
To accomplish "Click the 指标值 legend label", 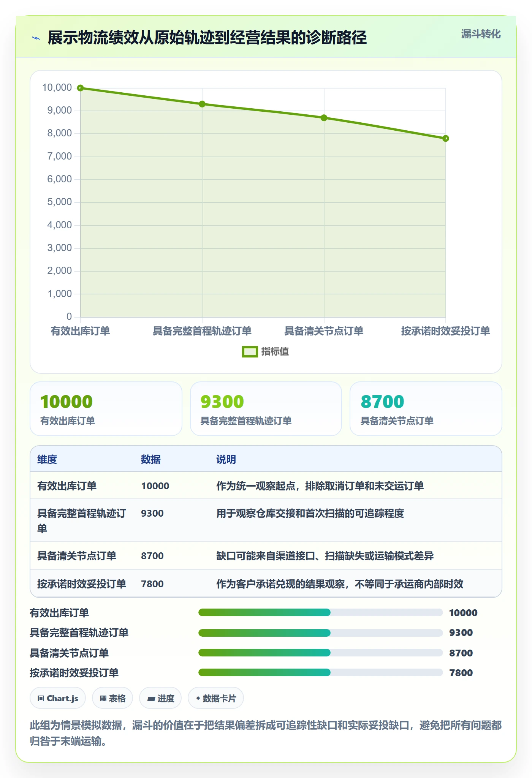I will coord(275,352).
